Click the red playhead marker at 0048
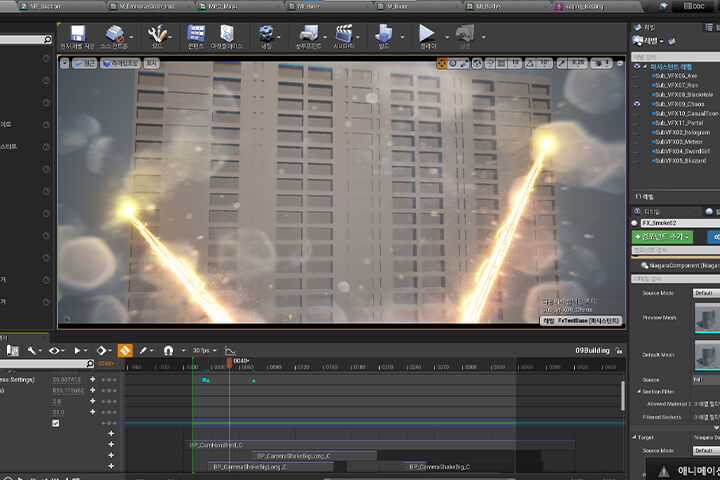 pyautogui.click(x=229, y=363)
